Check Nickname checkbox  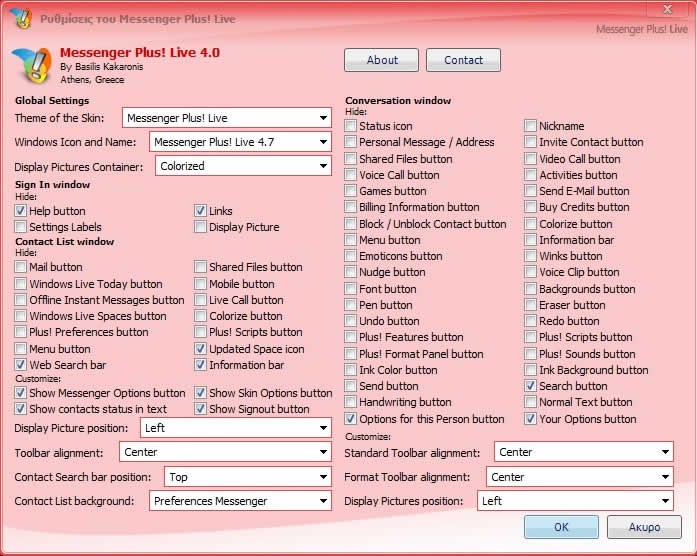[530, 126]
